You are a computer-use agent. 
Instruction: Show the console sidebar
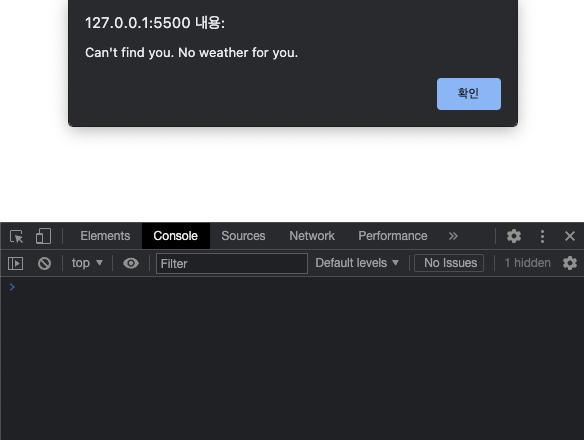pyautogui.click(x=15, y=263)
